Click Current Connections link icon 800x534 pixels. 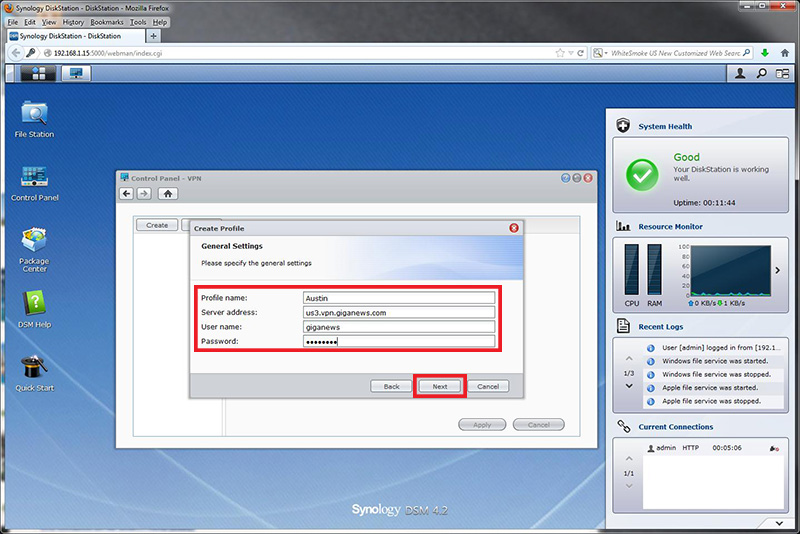pos(623,426)
